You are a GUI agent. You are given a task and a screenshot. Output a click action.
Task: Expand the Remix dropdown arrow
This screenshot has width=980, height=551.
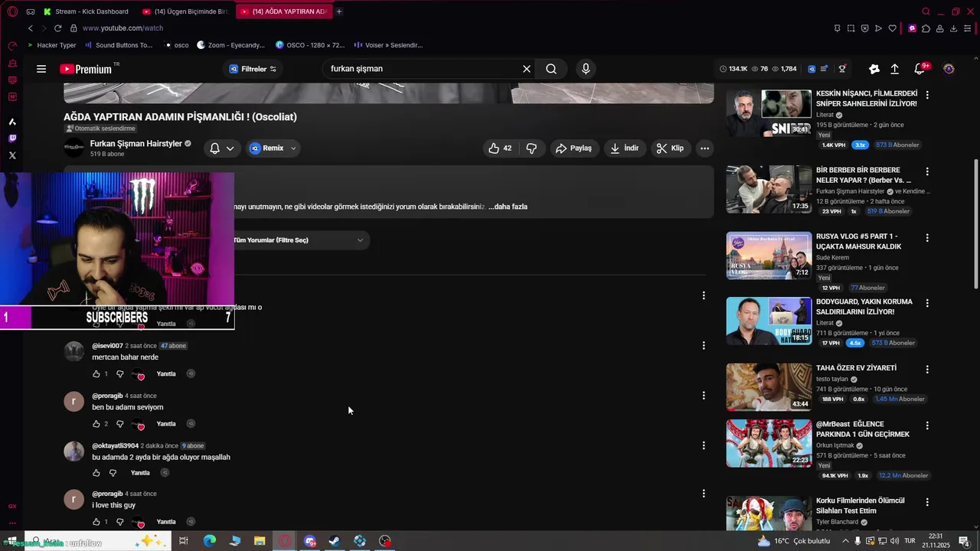pos(292,148)
